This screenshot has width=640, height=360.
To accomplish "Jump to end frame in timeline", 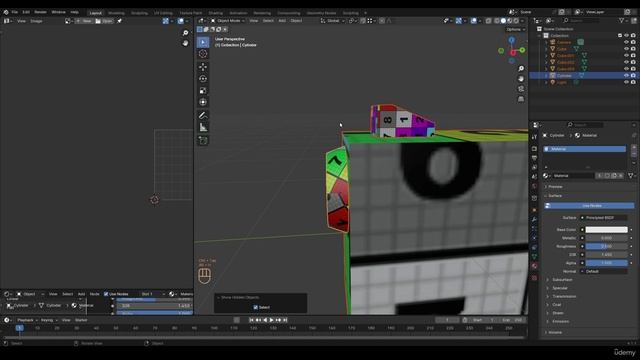I will (x=285, y=320).
